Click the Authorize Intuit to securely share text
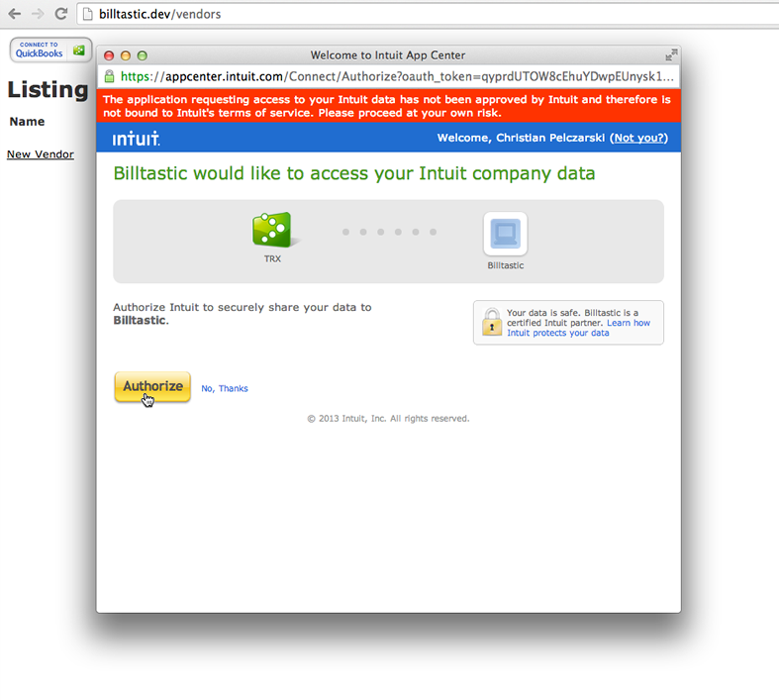The image size is (779, 700). pyautogui.click(x=243, y=314)
